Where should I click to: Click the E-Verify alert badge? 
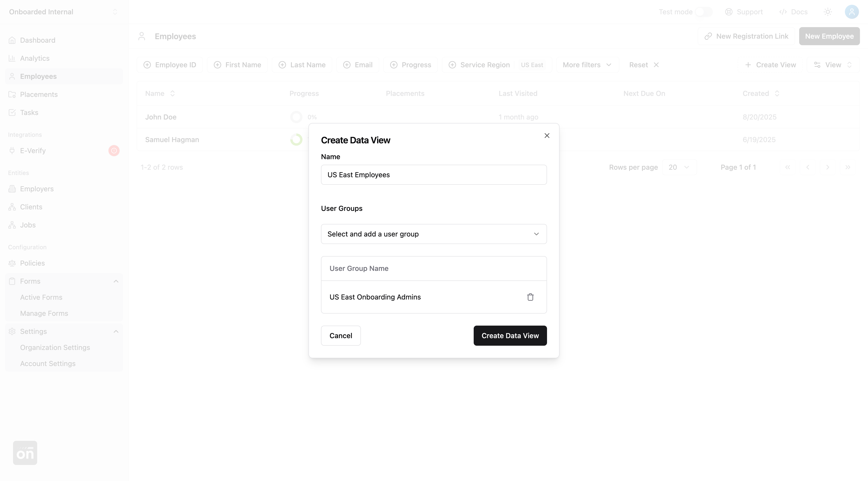pyautogui.click(x=114, y=151)
